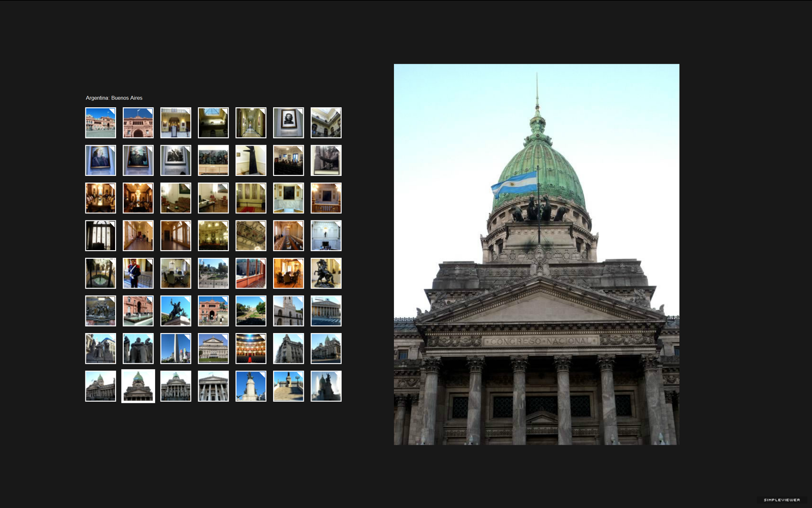
Task: Open thumbnail of tall black sculpture in white hallway
Action: [x=251, y=160]
